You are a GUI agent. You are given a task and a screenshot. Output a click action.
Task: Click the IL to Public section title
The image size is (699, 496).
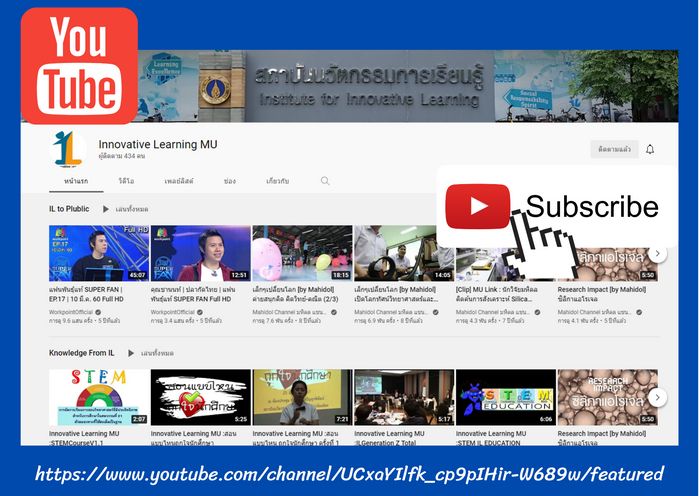click(69, 209)
